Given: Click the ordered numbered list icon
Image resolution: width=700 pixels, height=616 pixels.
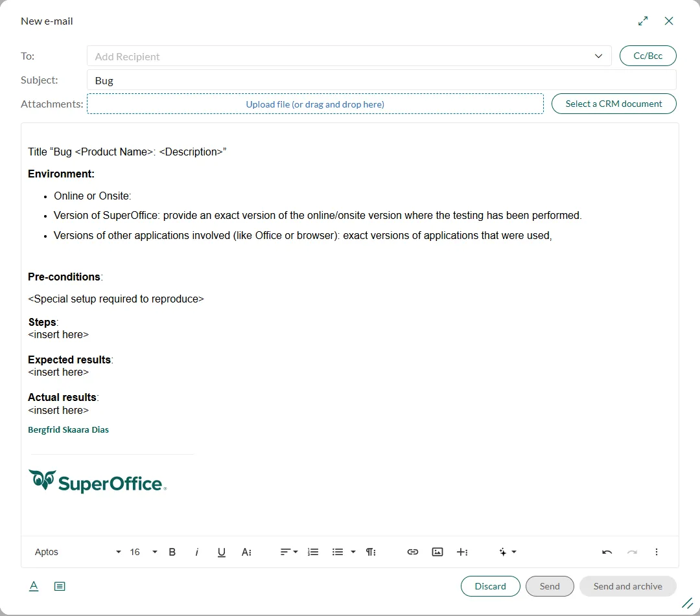Looking at the screenshot, I should click(x=313, y=552).
